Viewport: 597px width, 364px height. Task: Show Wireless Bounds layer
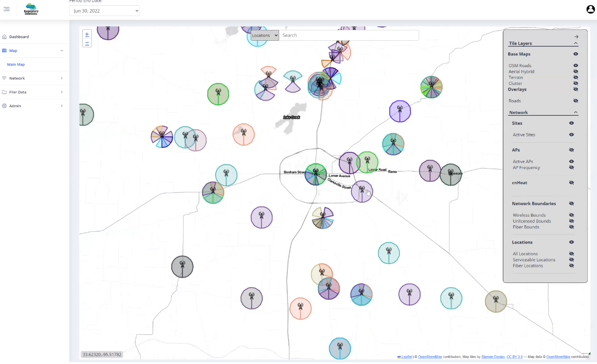click(571, 215)
